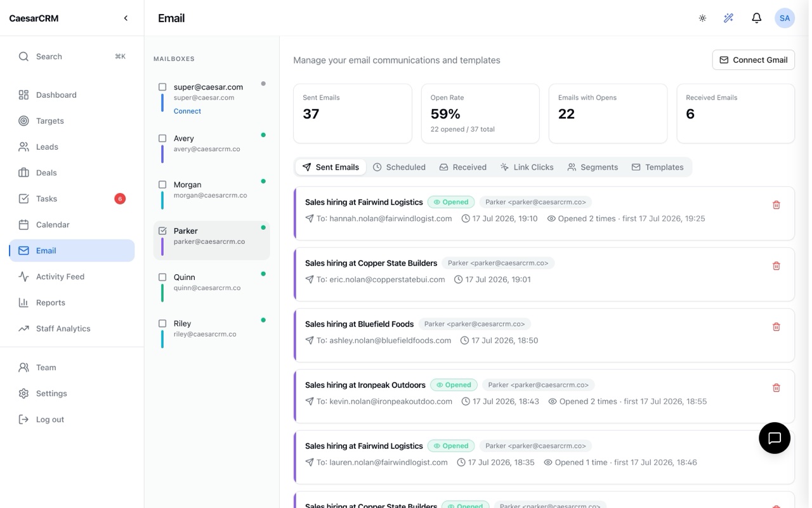Image resolution: width=812 pixels, height=508 pixels.
Task: Click the Reports bar chart icon
Action: [x=23, y=303]
